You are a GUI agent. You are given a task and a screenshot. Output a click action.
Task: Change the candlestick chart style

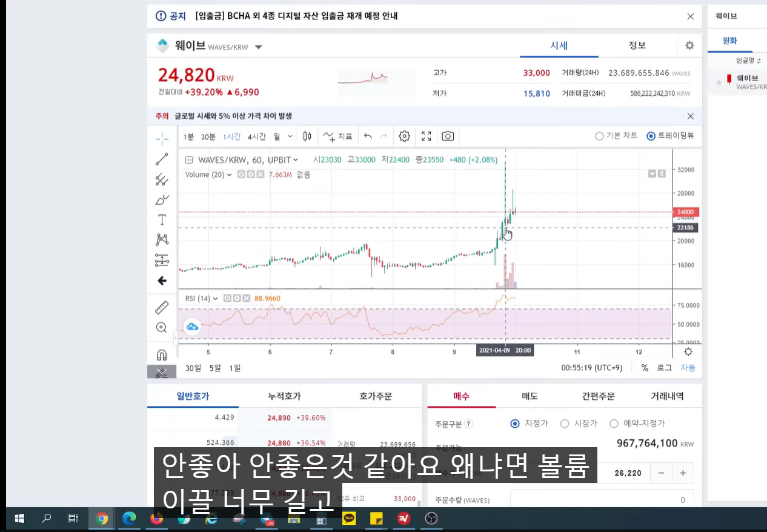[307, 136]
